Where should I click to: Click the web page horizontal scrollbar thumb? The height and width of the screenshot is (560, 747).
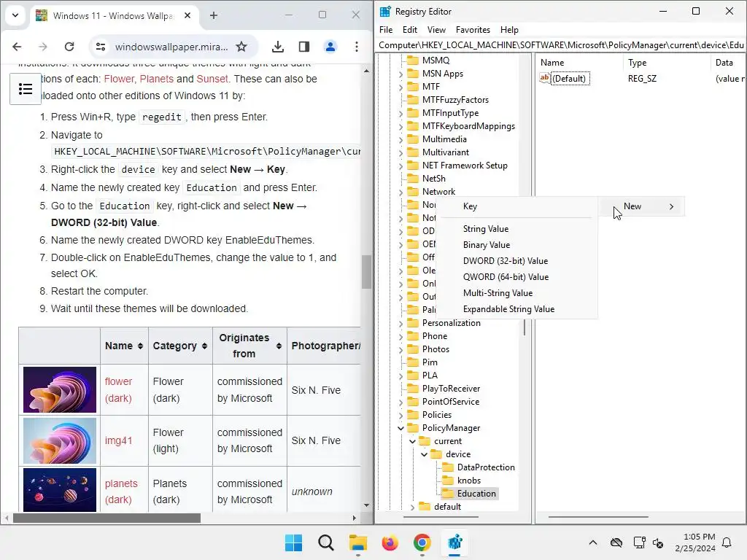[107, 518]
